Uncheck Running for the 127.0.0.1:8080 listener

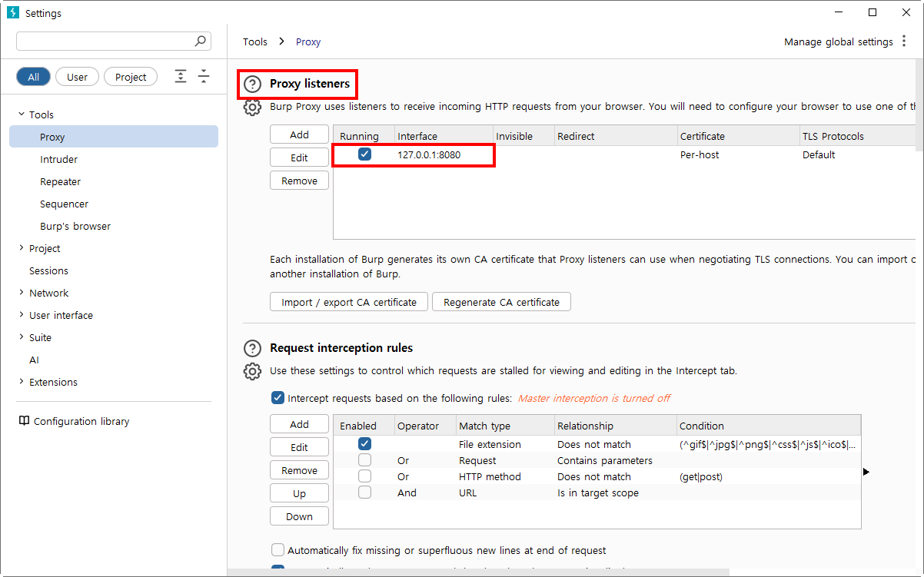coord(364,154)
